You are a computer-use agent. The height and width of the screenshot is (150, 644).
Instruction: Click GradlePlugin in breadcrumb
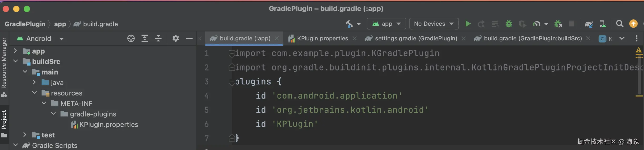[25, 24]
